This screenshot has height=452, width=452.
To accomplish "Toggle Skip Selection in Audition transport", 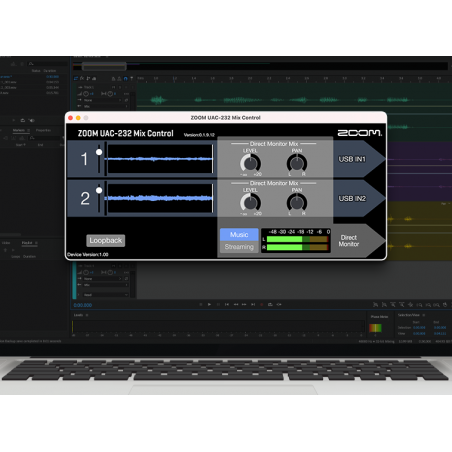I will (279, 304).
